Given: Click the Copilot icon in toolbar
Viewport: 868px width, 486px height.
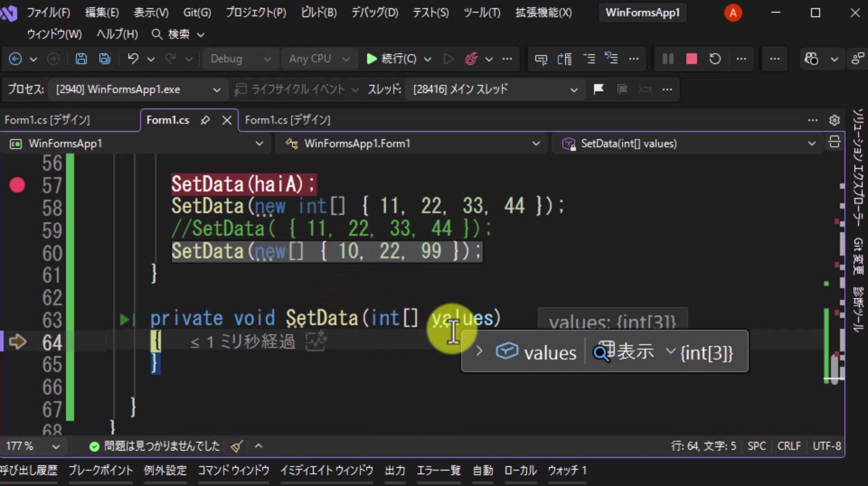Looking at the screenshot, I should (x=811, y=59).
